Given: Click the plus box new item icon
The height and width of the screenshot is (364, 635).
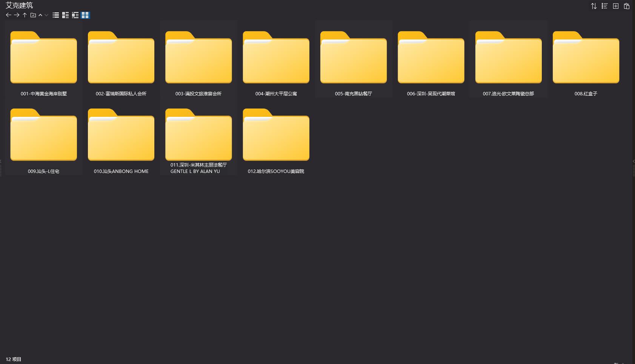Looking at the screenshot, I should tap(616, 6).
